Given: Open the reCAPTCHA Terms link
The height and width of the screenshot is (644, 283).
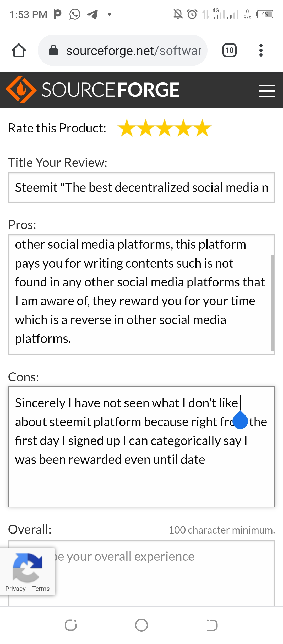Looking at the screenshot, I should coord(41,589).
